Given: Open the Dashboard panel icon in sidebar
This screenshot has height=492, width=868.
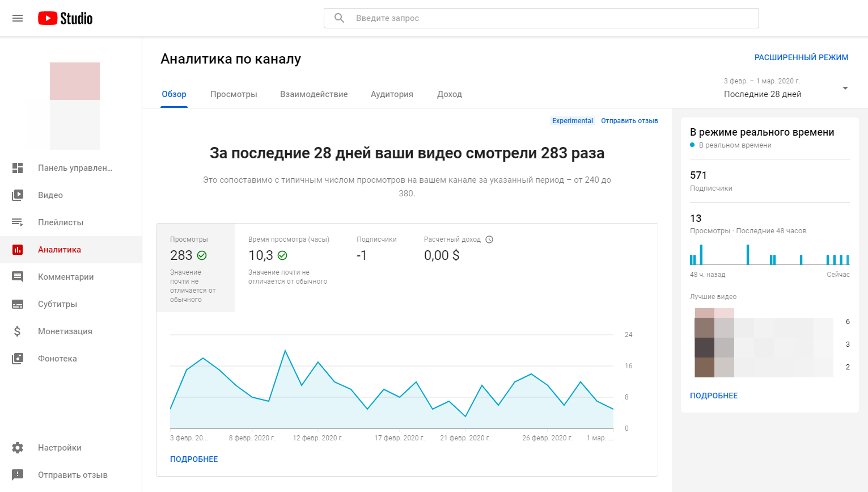Looking at the screenshot, I should click(18, 168).
